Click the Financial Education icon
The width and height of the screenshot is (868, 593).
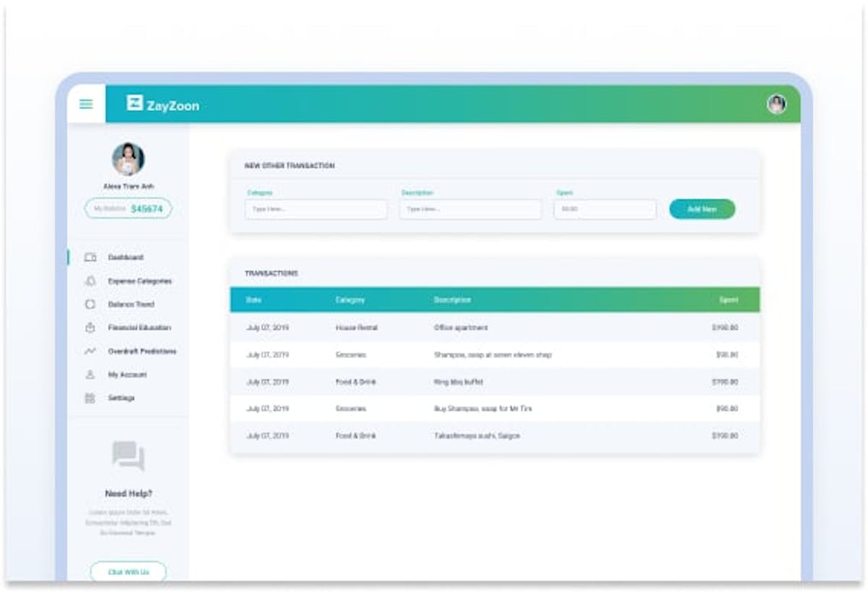[90, 328]
